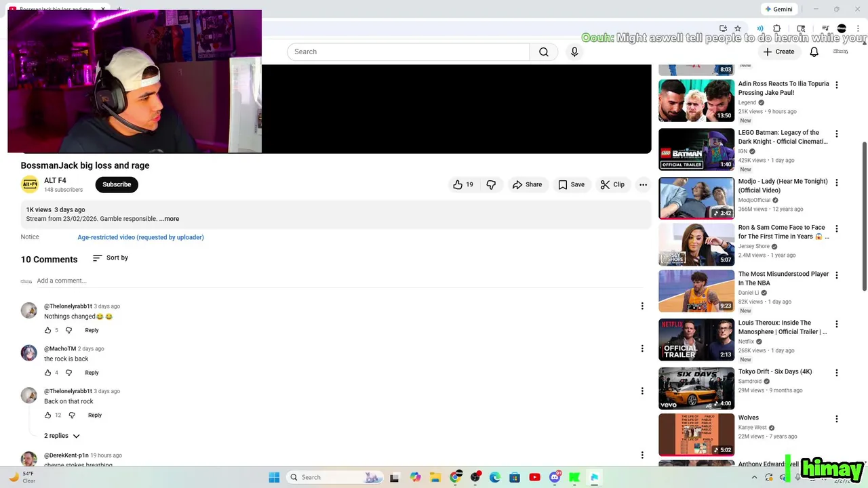
Task: Click Chrome's install app icon in address bar
Action: click(x=723, y=28)
